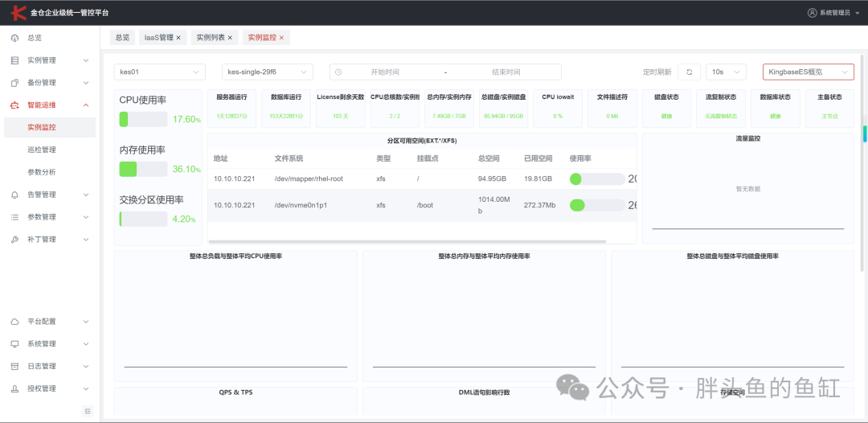The image size is (868, 423).
Task: Collapse the 智能运维 menu chevron
Action: [x=86, y=105]
